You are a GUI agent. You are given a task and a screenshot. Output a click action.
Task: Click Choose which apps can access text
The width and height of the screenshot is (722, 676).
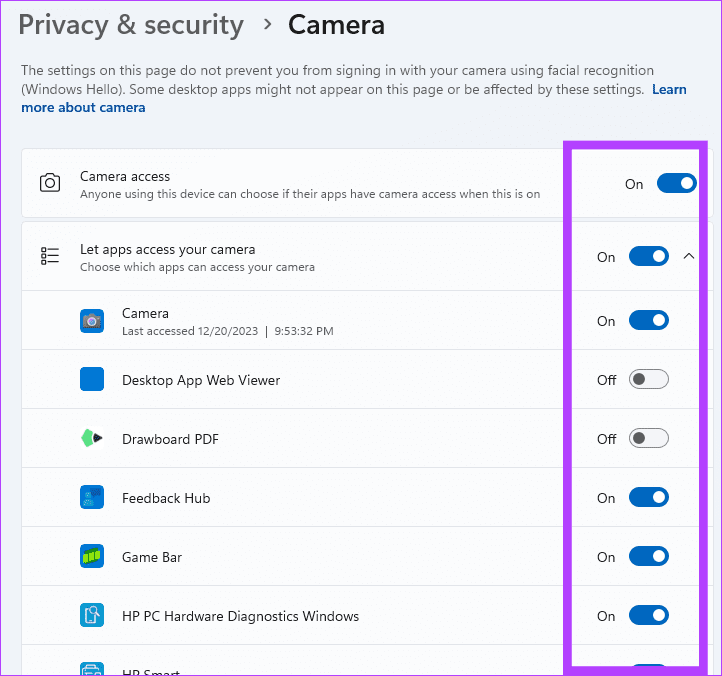click(x=197, y=267)
